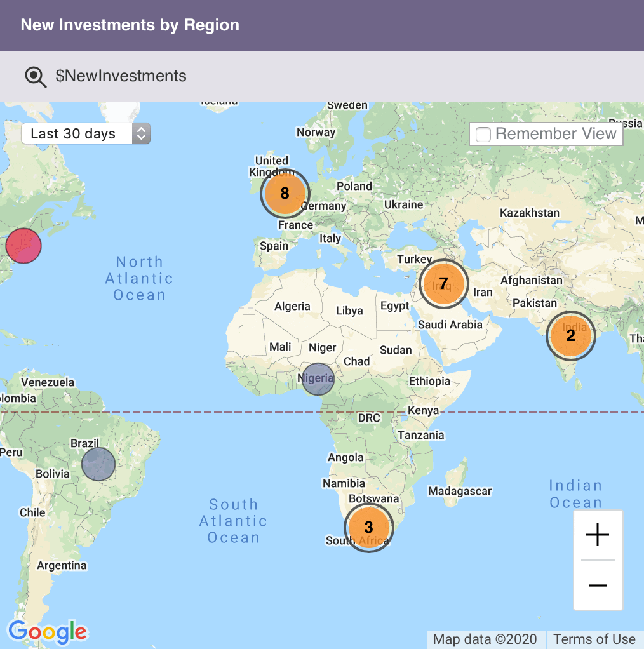Click the Kazakhstan map label
644x649 pixels.
tap(529, 213)
